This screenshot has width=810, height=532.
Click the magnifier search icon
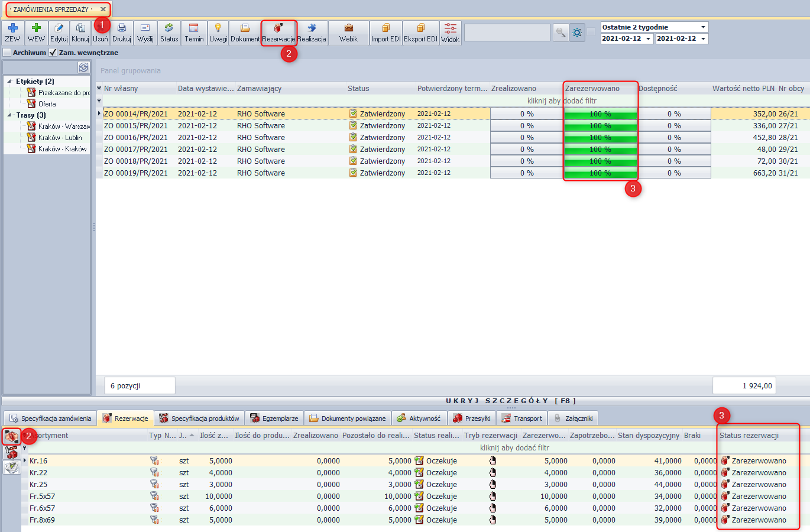560,33
